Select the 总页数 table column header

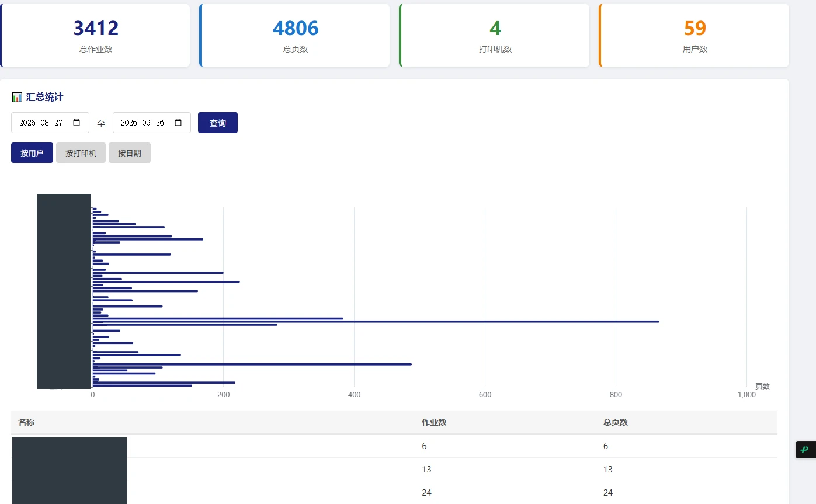616,422
